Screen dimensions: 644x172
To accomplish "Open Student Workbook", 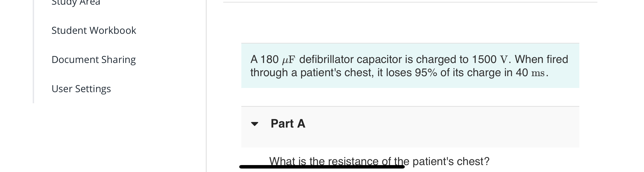I will [x=94, y=31].
